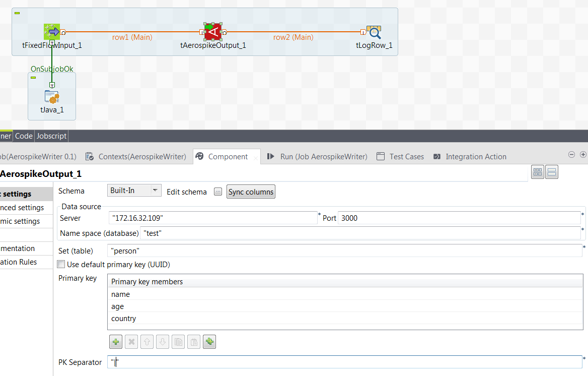The width and height of the screenshot is (588, 376).
Task: Open the Basic settings side tab
Action: point(26,194)
